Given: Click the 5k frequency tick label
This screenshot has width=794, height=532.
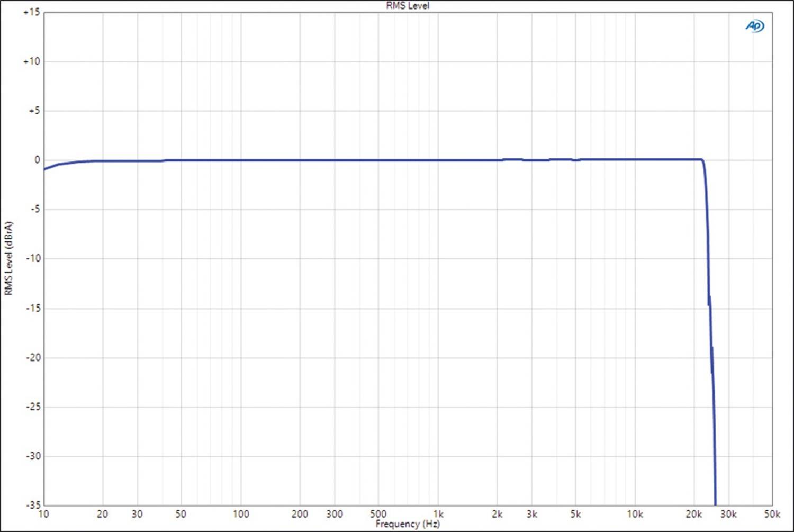Looking at the screenshot, I should coord(575,514).
